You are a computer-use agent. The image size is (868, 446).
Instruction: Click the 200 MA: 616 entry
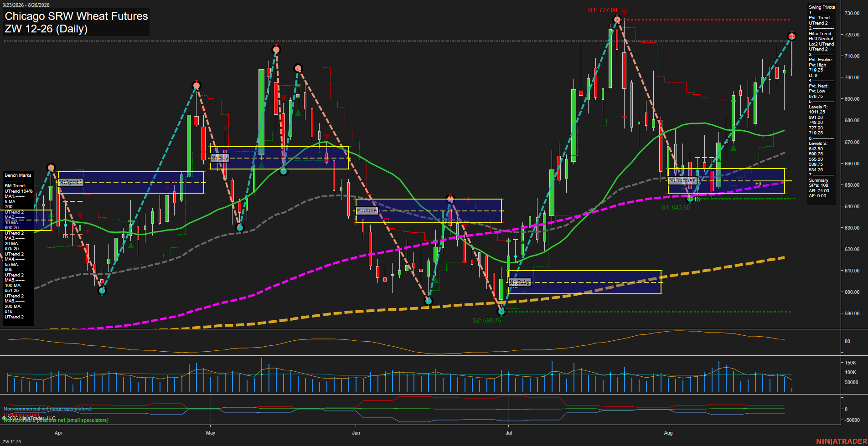point(12,309)
